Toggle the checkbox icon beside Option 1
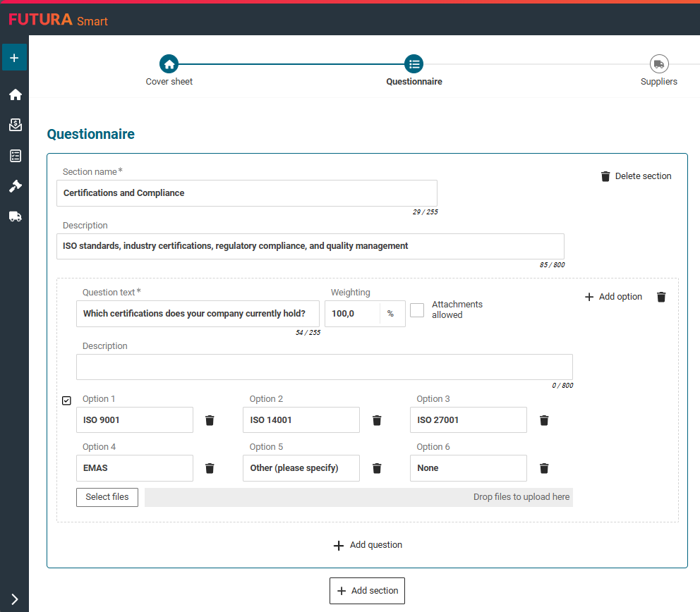Image resolution: width=700 pixels, height=612 pixels. click(66, 400)
